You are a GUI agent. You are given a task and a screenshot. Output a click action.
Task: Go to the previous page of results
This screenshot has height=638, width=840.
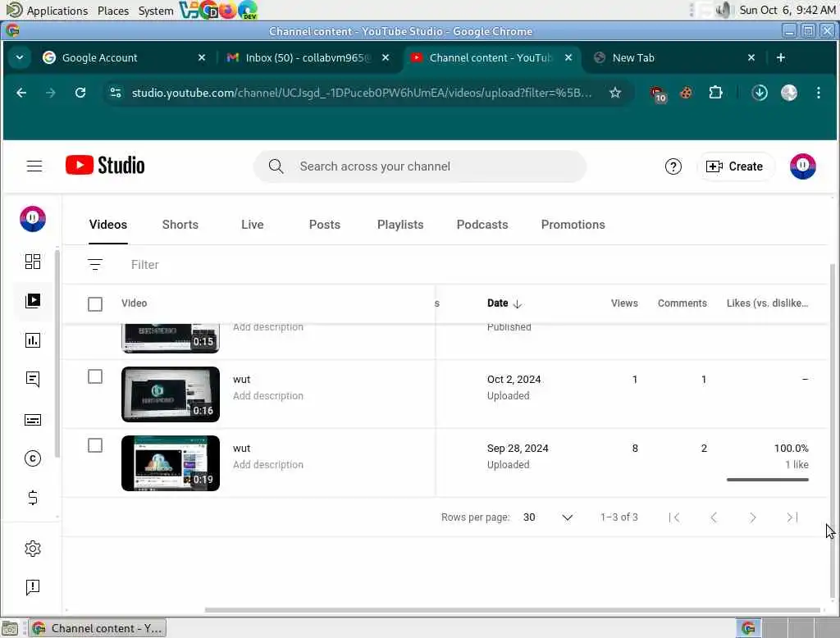click(714, 517)
